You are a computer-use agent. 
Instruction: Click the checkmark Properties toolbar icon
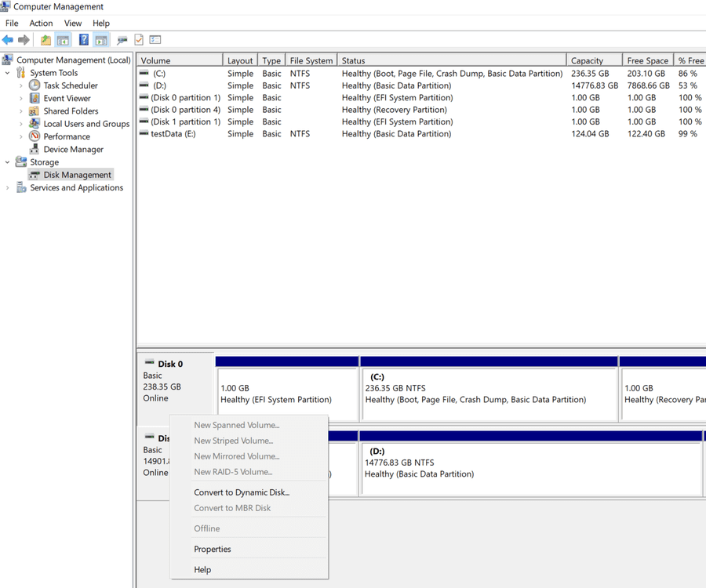(x=139, y=40)
